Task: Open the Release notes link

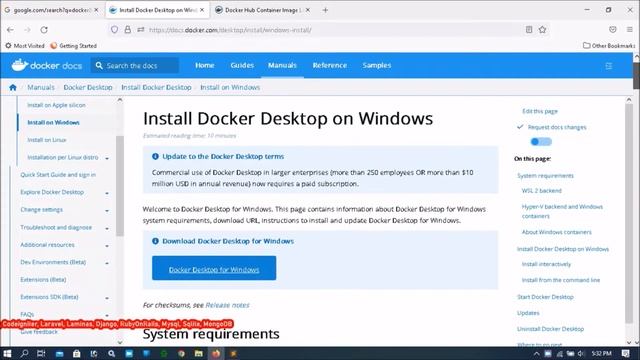Action: [227, 305]
